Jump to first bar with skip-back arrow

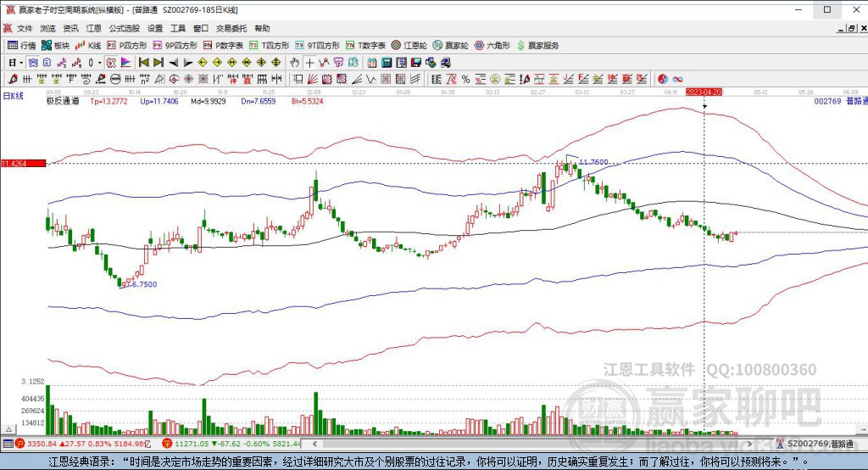pos(144,63)
